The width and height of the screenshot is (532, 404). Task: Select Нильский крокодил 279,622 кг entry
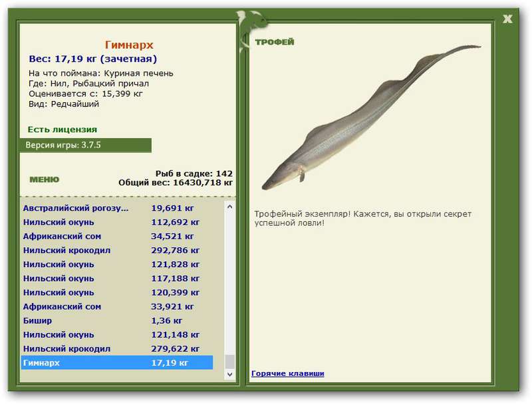coord(117,349)
